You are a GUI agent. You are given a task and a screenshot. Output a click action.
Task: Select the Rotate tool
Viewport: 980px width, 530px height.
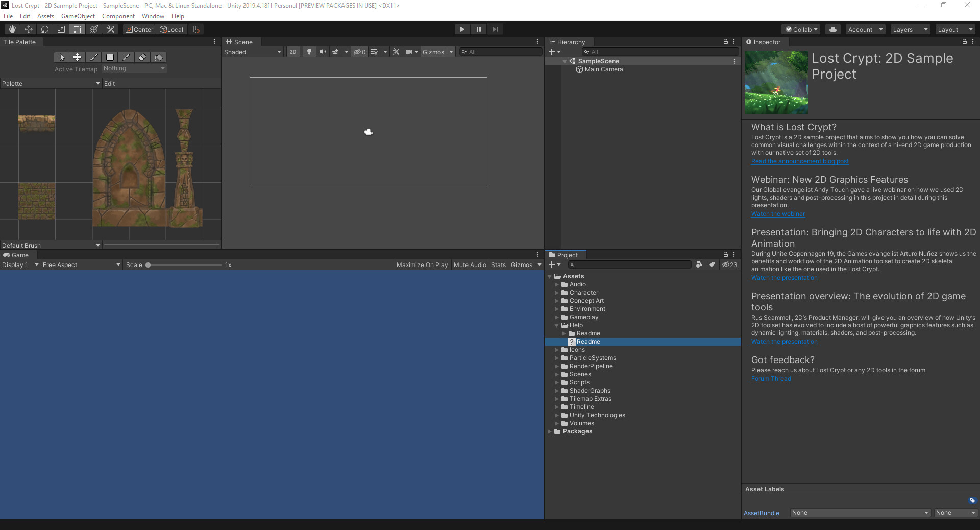pos(45,29)
